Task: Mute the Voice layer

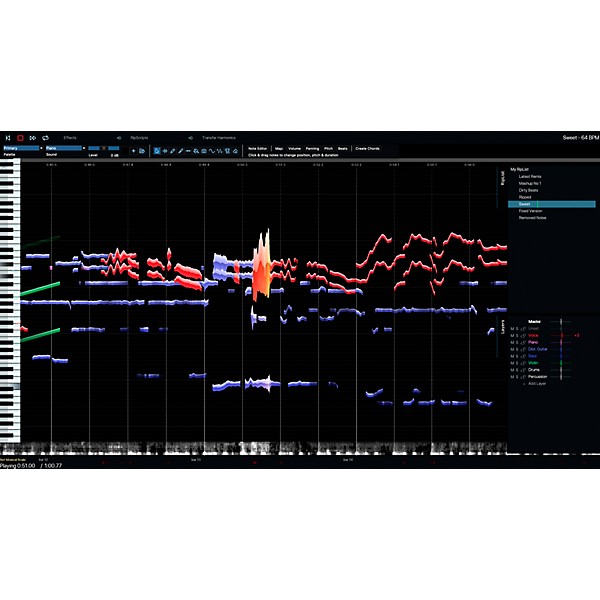Action: pos(512,334)
